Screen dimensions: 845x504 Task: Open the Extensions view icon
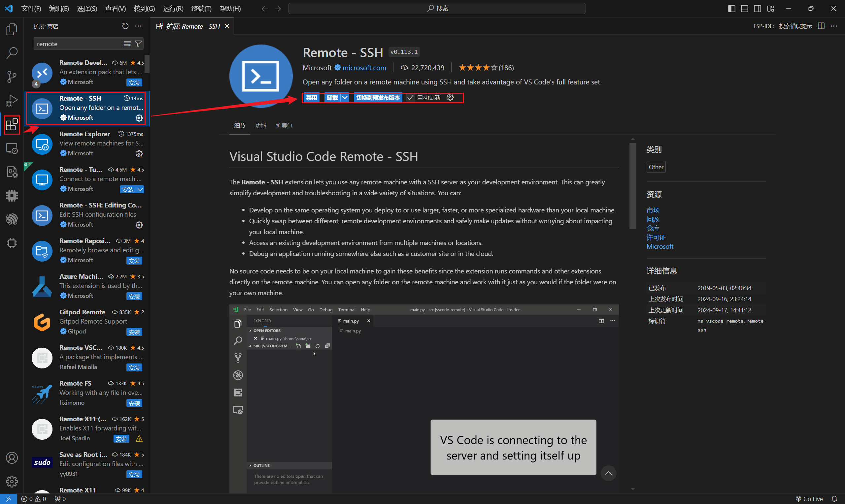click(12, 124)
